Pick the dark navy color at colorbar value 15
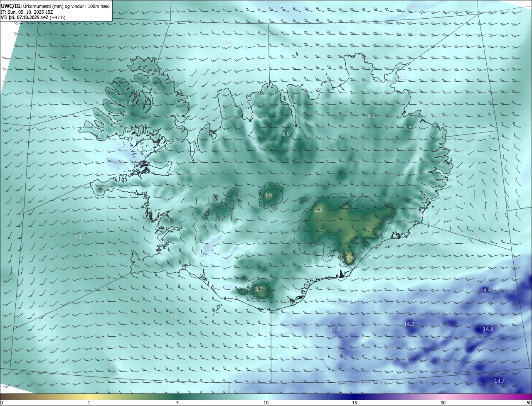This screenshot has height=406, width=532. click(x=355, y=396)
